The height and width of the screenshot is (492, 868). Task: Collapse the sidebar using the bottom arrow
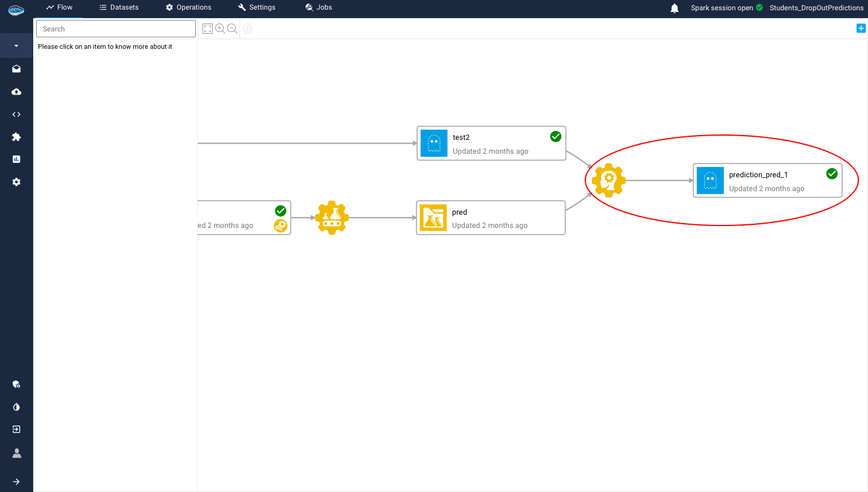pyautogui.click(x=16, y=481)
